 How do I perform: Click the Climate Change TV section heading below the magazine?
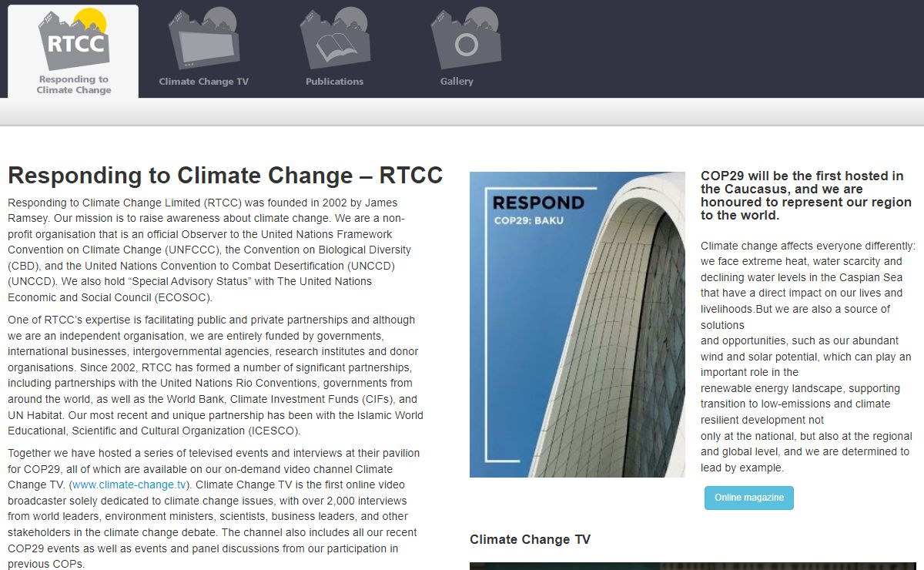tap(530, 539)
